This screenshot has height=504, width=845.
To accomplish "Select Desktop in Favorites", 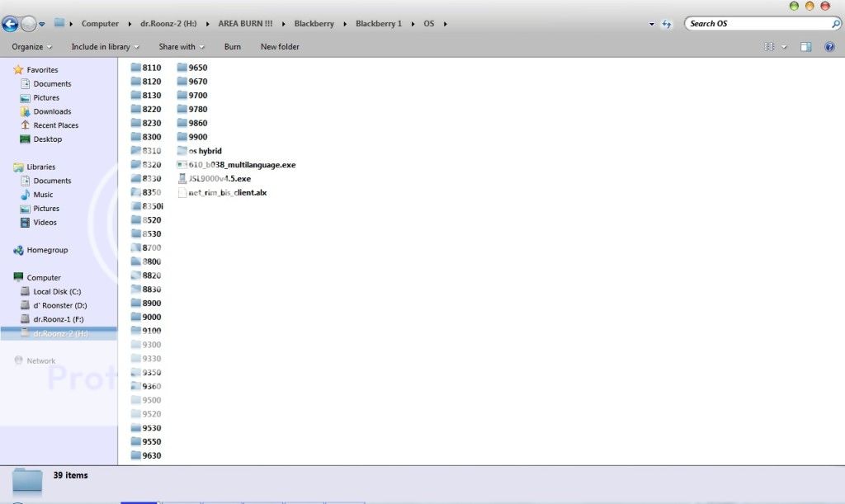I will 47,139.
